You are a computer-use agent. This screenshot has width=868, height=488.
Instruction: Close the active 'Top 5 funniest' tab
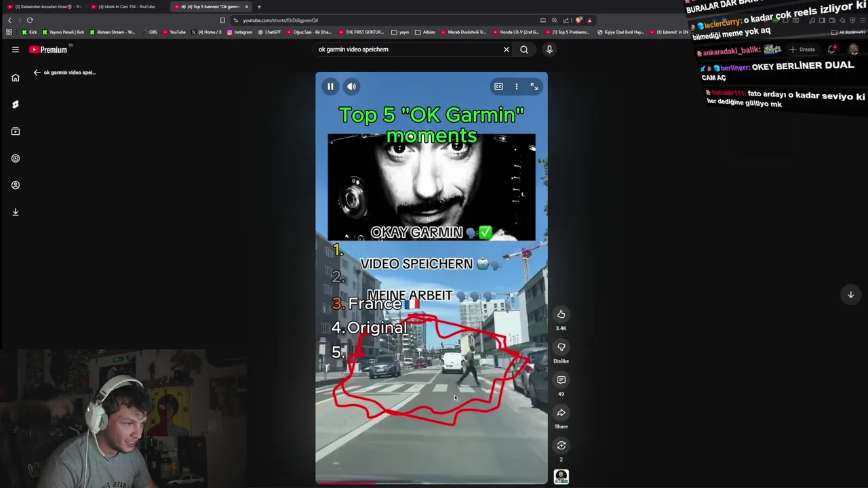pyautogui.click(x=247, y=7)
